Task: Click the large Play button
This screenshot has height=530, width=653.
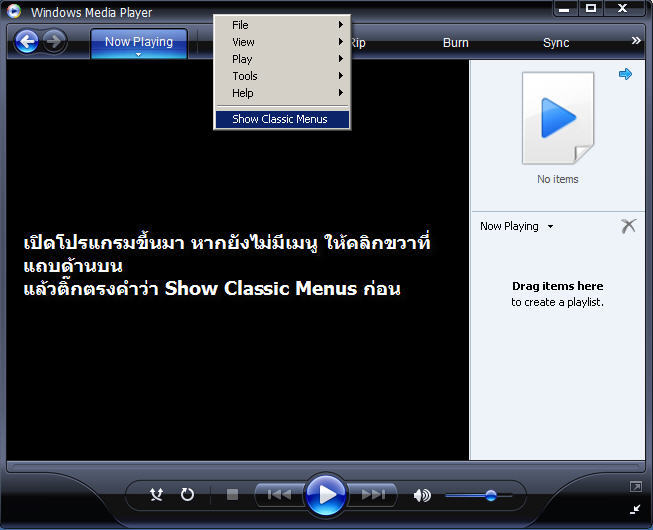Action: (326, 495)
